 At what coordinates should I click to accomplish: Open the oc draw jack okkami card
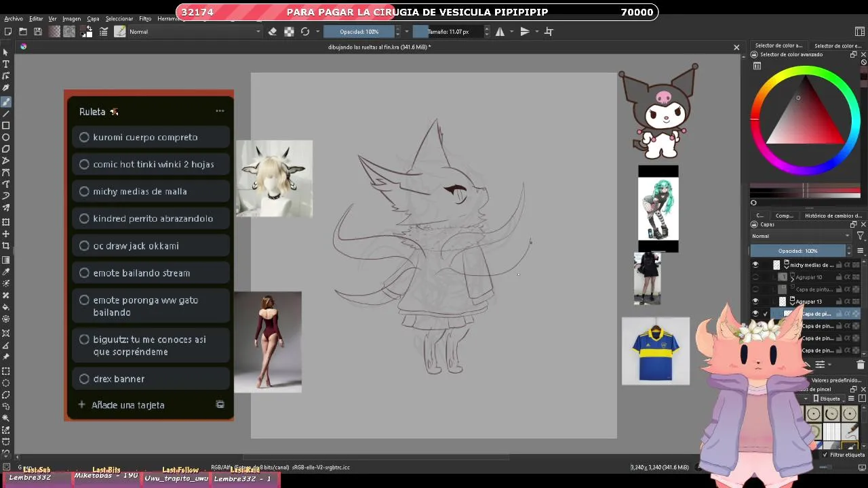pos(151,245)
